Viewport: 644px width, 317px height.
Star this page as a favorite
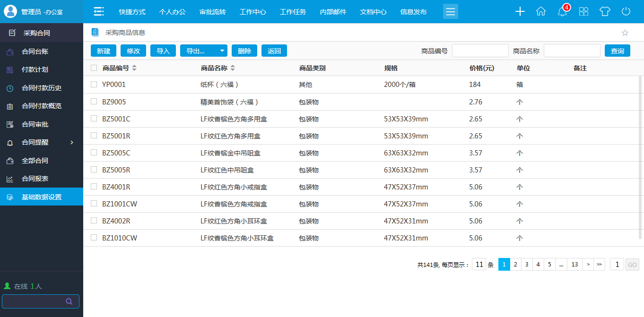(x=625, y=33)
